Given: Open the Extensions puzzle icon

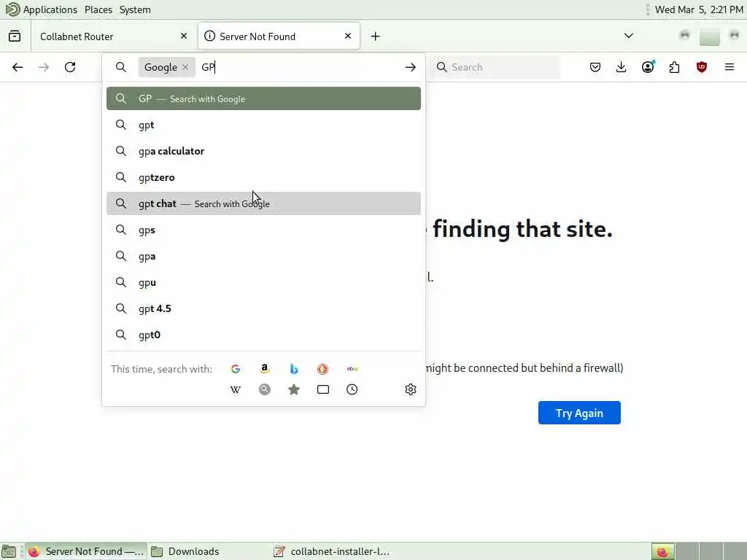Looking at the screenshot, I should [x=675, y=67].
